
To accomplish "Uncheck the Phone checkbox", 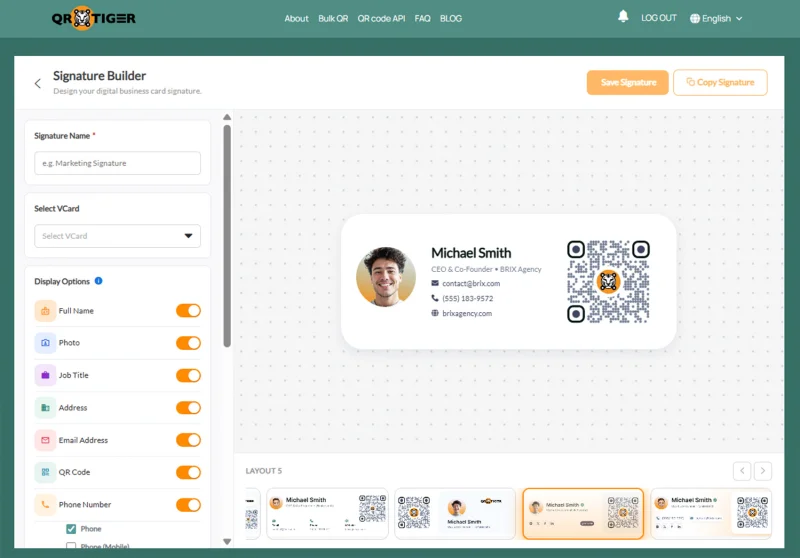I will [x=71, y=529].
